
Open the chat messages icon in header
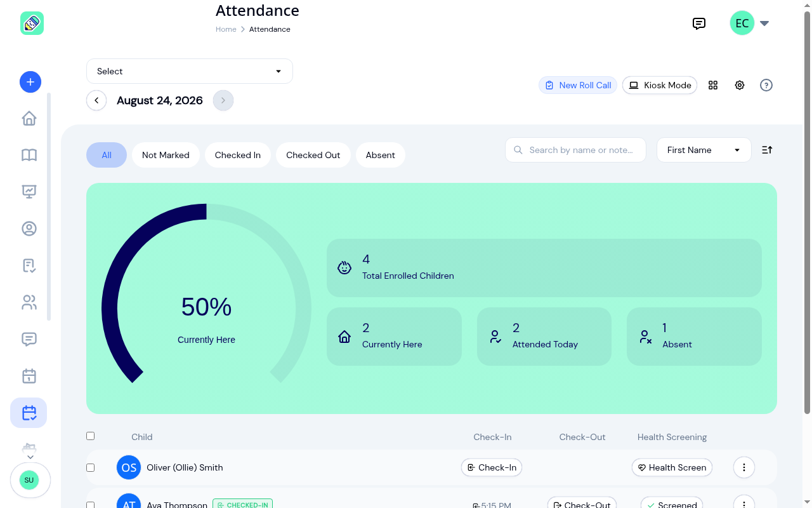point(699,23)
